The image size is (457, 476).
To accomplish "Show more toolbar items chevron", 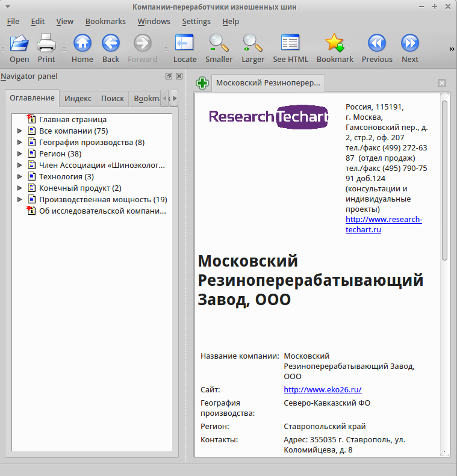I will pos(452,49).
